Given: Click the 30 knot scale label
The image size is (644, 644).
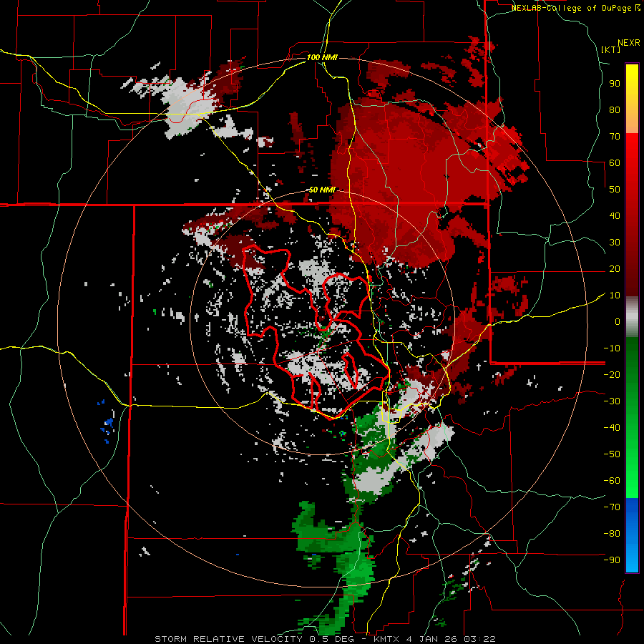Looking at the screenshot, I should pos(615,243).
